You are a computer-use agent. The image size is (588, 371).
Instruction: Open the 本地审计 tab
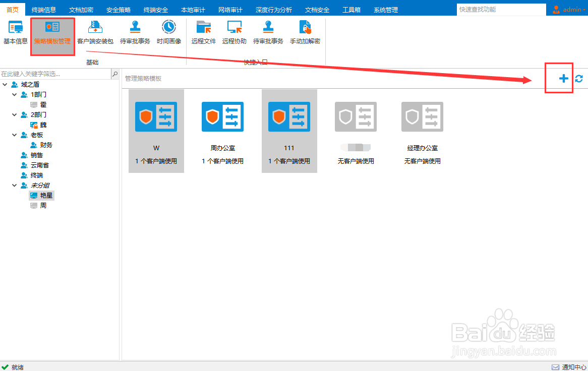coord(193,10)
